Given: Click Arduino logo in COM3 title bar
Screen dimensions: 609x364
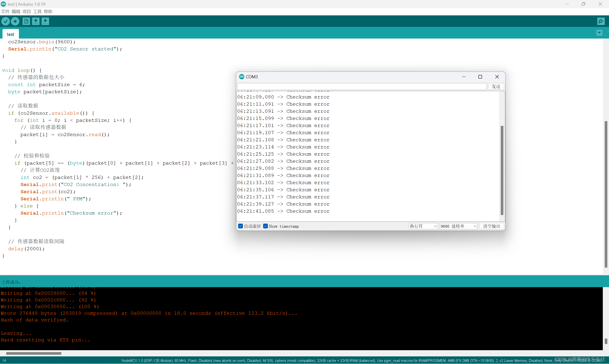Looking at the screenshot, I should click(242, 77).
